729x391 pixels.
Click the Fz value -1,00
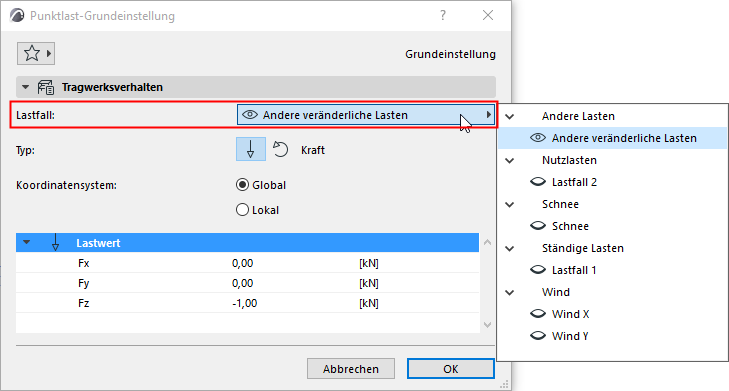click(x=245, y=303)
